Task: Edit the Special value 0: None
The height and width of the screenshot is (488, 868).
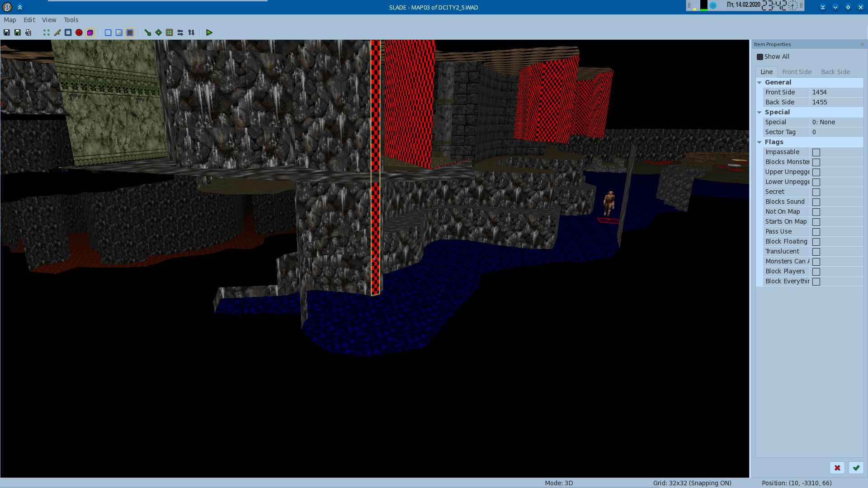Action: coord(836,122)
